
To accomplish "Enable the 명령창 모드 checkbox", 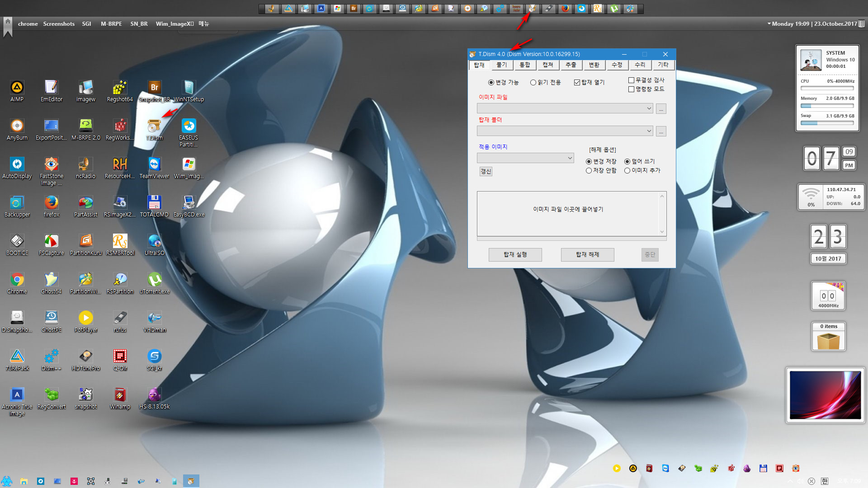I will [646, 89].
